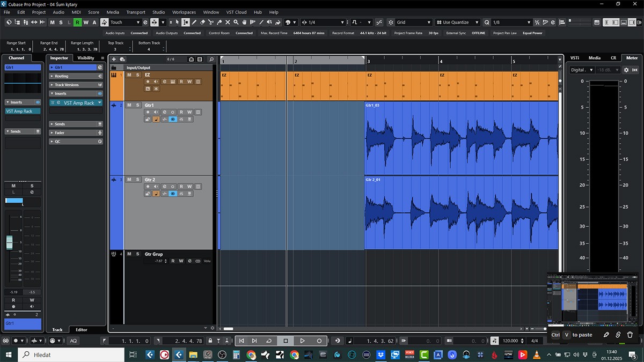Choose the Draw pencil tool
This screenshot has height=362, width=644.
pos(194,23)
